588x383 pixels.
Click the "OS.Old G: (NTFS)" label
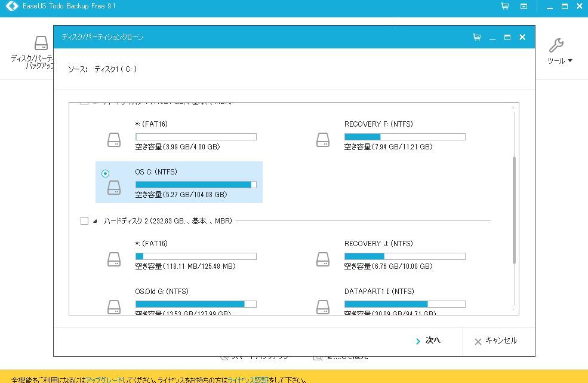(162, 291)
